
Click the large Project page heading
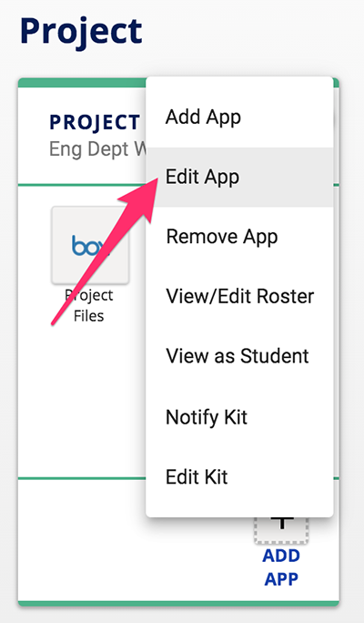tap(81, 32)
